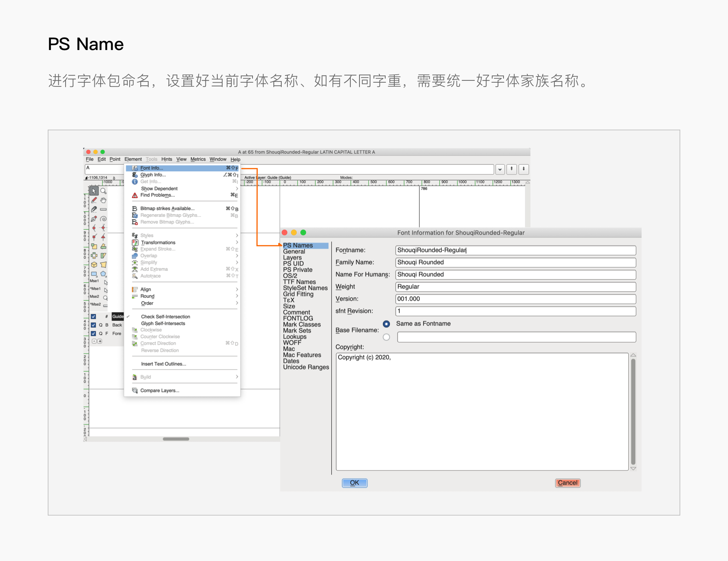Click the add layer plus button
The width and height of the screenshot is (728, 561).
pos(100,341)
